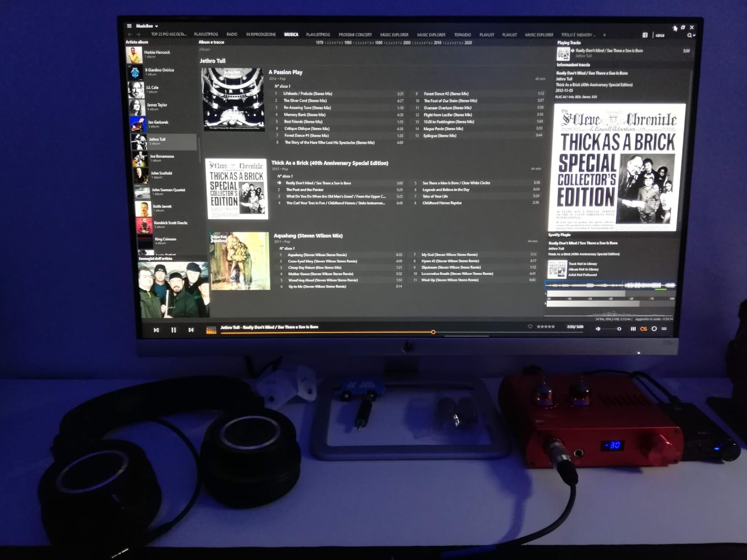Click A Passion Play album cover
Image resolution: width=747 pixels, height=560 pixels.
233,100
